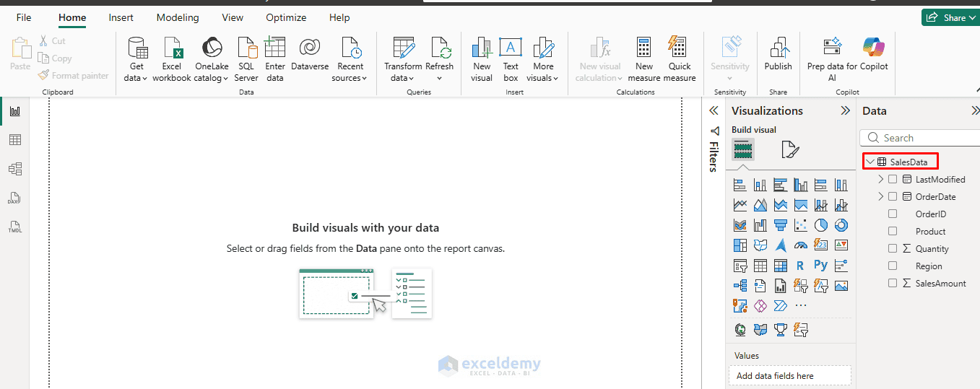Switch to Table view in sidebar
This screenshot has height=389, width=980.
tap(14, 139)
